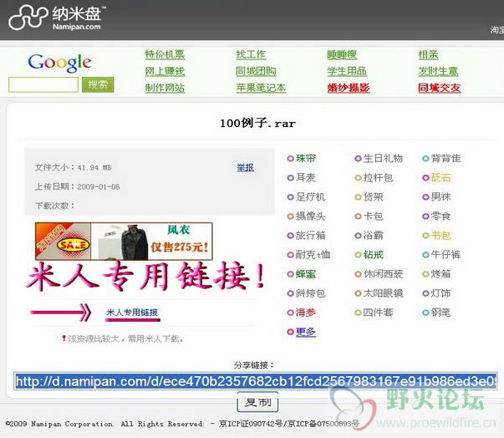
Task: Open the 休闲西装 product link
Action: click(x=383, y=274)
